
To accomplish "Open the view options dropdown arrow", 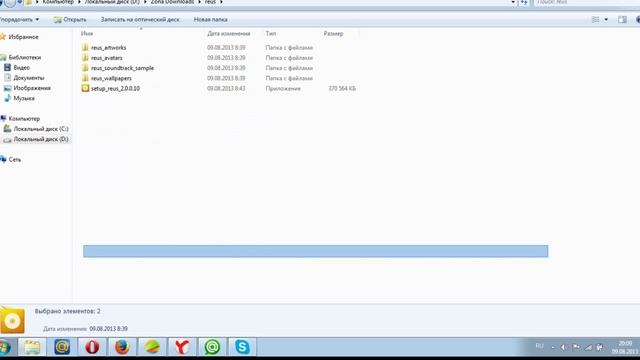I will (606, 20).
